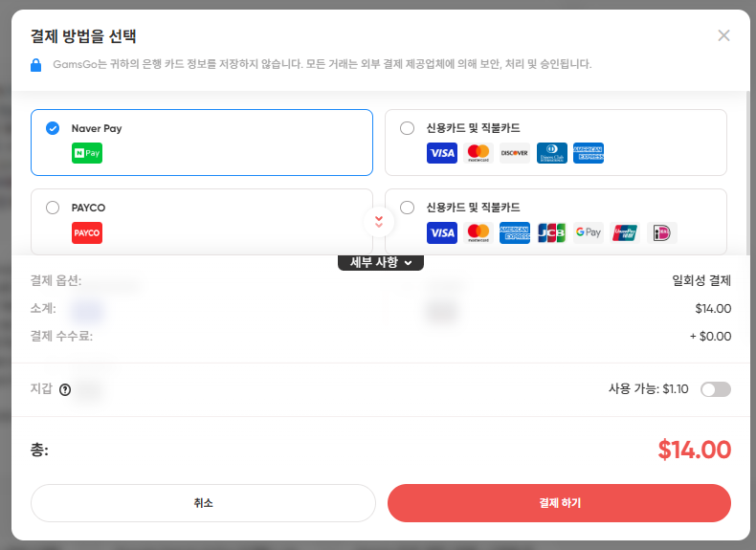Click the Discover card icon

pyautogui.click(x=515, y=153)
